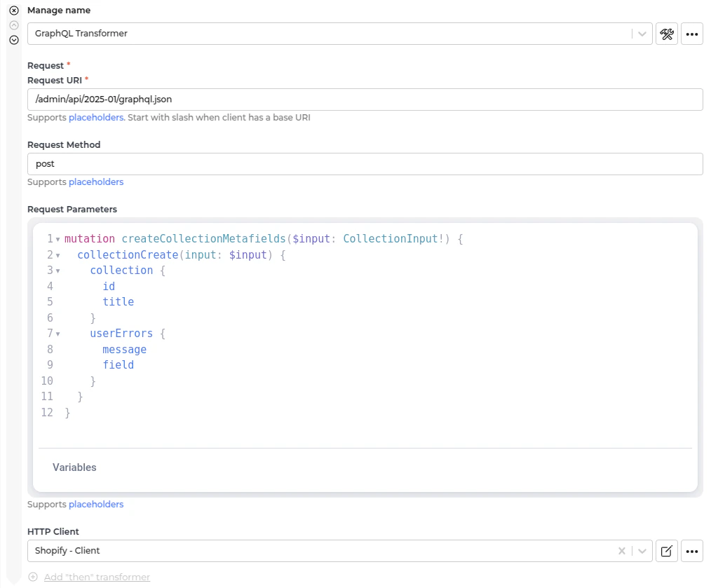Open more options beside Shopify - Client

pos(692,551)
